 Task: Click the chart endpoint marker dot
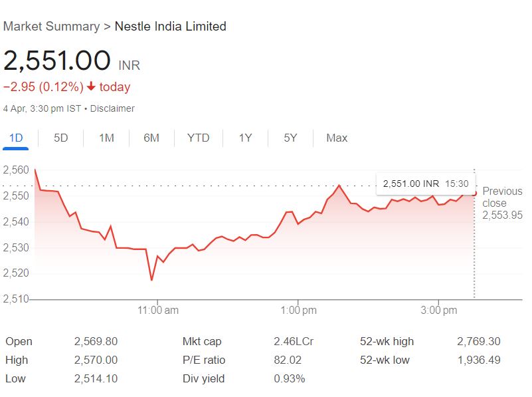pos(474,193)
